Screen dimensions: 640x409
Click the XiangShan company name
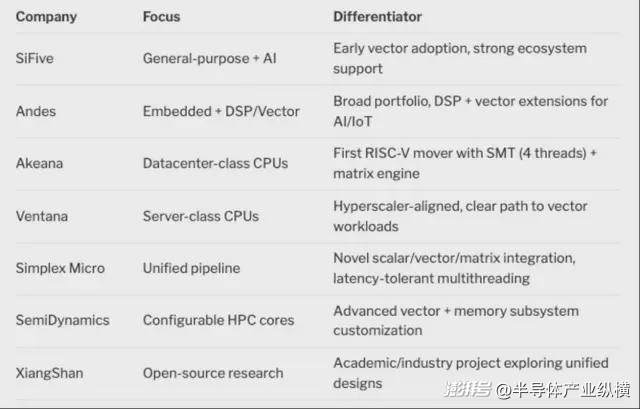coord(51,373)
